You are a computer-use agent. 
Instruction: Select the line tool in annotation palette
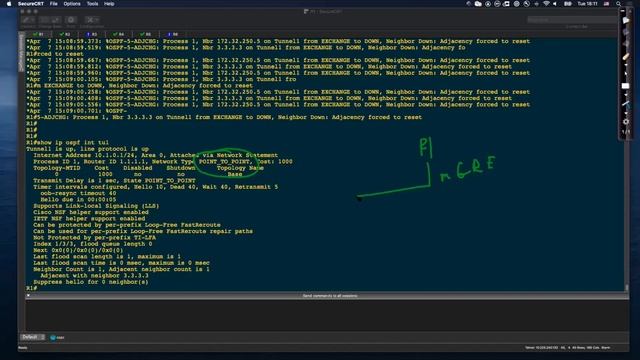pos(626,104)
